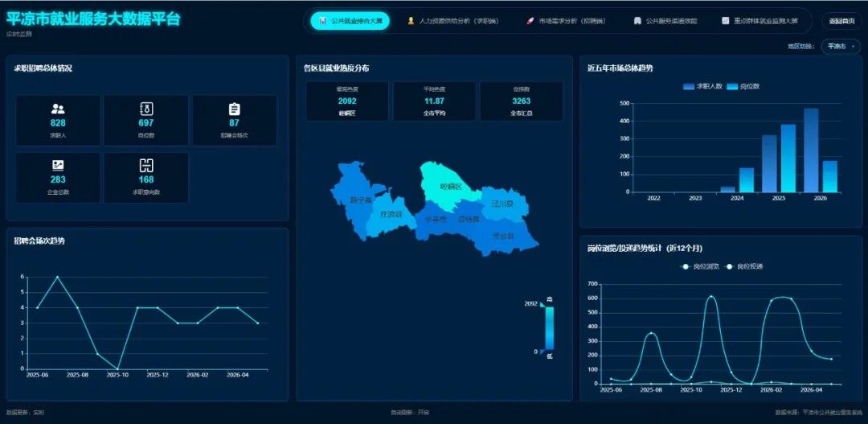Image resolution: width=868 pixels, height=424 pixels.
Task: Open the 公共服务渠道效能 tab
Action: pos(665,21)
